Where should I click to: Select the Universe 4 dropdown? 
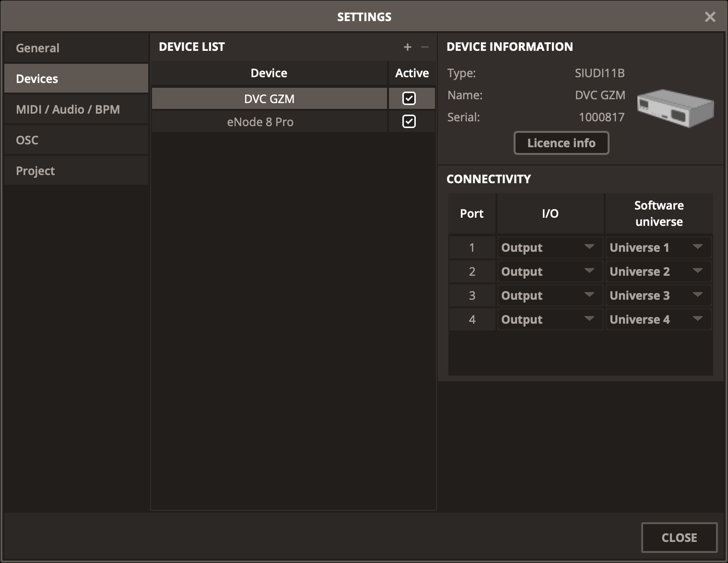point(658,319)
